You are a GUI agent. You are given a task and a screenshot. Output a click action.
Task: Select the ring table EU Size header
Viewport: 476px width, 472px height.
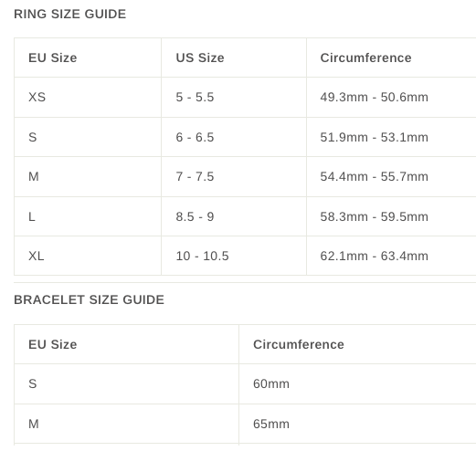coord(88,58)
